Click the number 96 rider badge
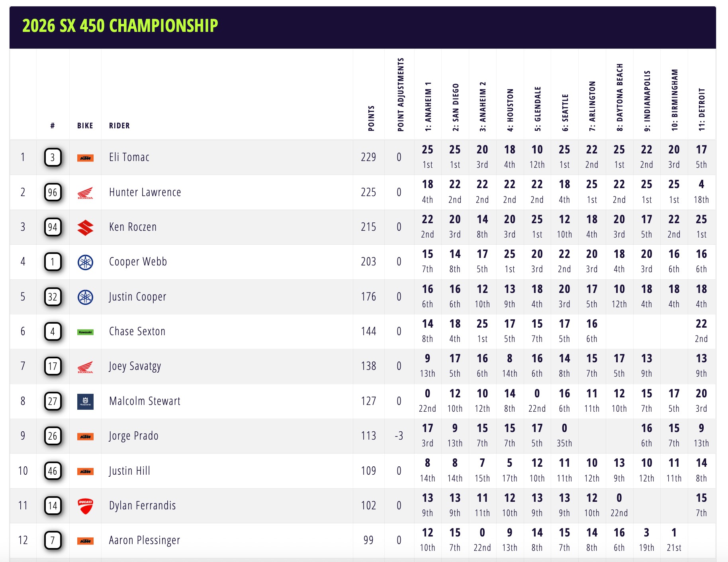The image size is (728, 562). 53,193
